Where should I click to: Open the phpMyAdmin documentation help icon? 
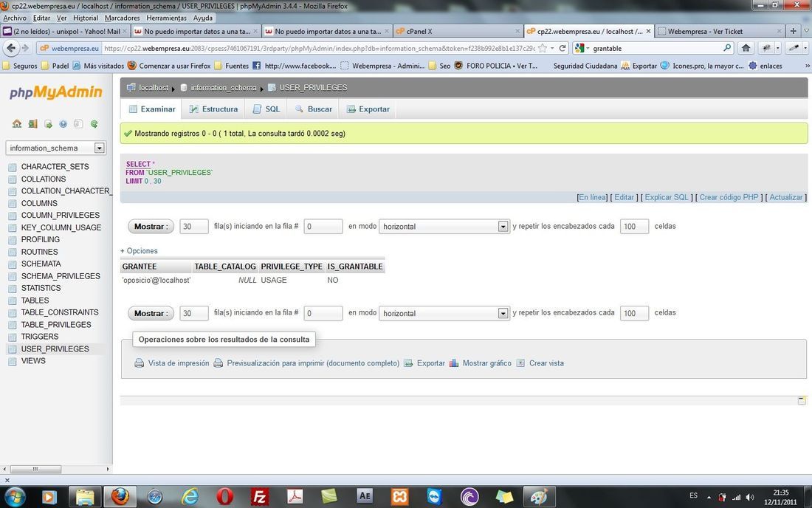point(63,124)
